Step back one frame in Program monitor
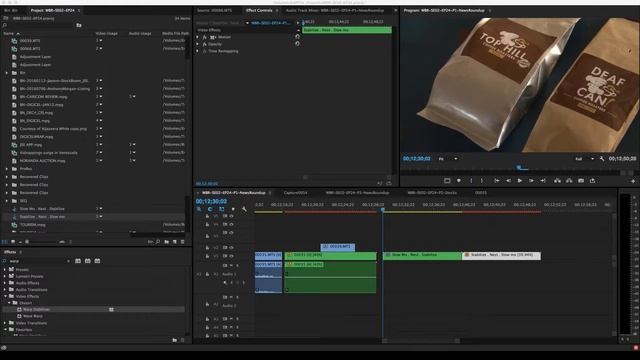 (x=508, y=180)
